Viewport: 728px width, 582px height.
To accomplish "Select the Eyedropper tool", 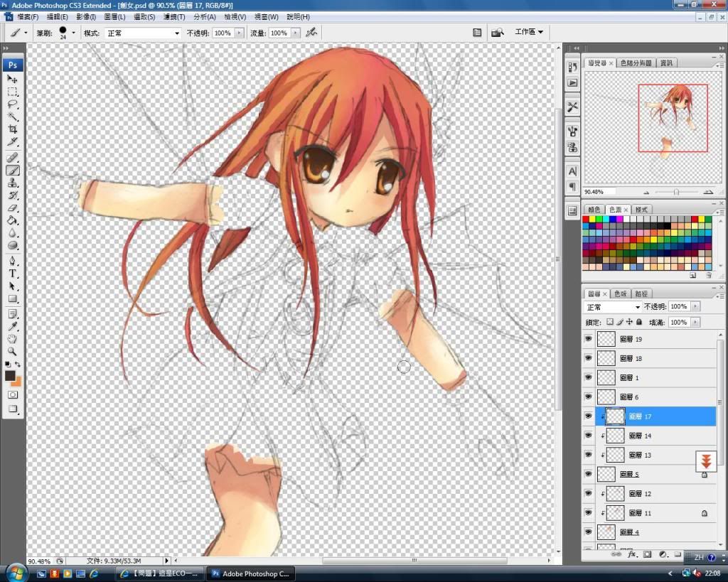I will (x=13, y=327).
